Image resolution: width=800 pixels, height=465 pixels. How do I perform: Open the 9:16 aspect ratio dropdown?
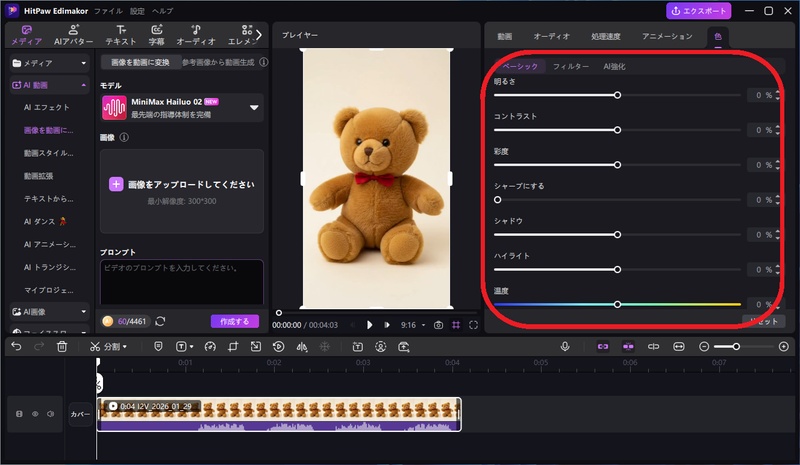413,325
